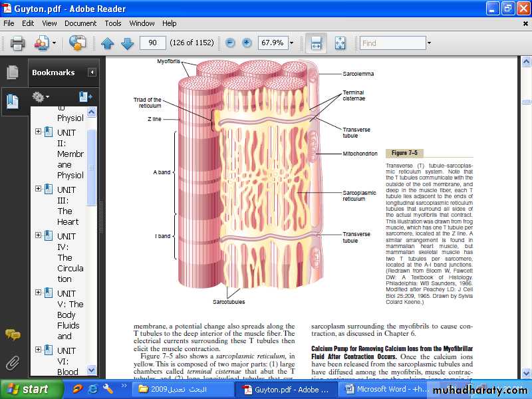The height and width of the screenshot is (399, 532).
Task: Go to next page with down arrow
Action: [127, 43]
